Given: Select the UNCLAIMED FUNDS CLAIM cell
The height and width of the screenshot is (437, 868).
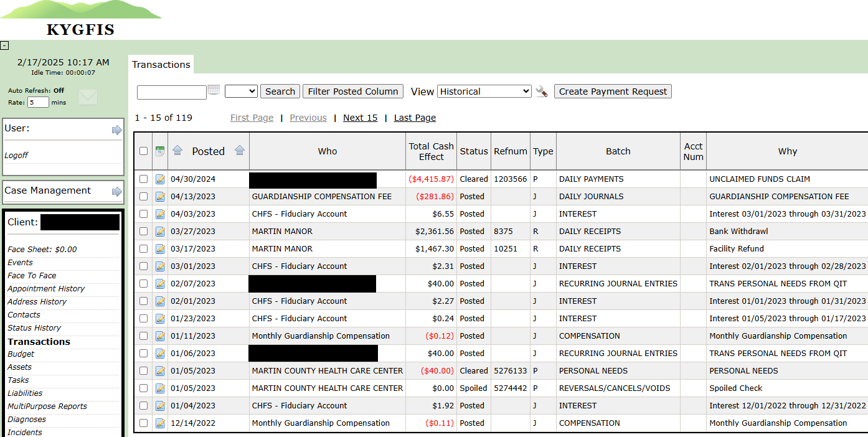Looking at the screenshot, I should click(x=787, y=179).
